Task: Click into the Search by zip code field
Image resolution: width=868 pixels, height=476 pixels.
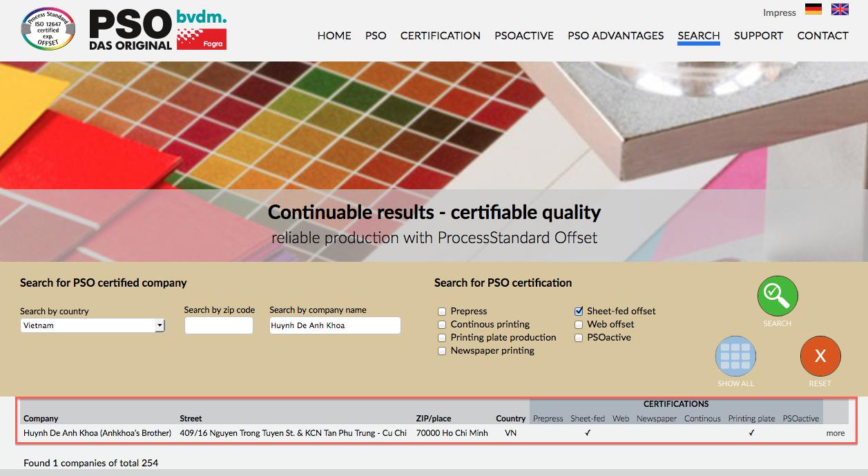Action: pos(219,325)
